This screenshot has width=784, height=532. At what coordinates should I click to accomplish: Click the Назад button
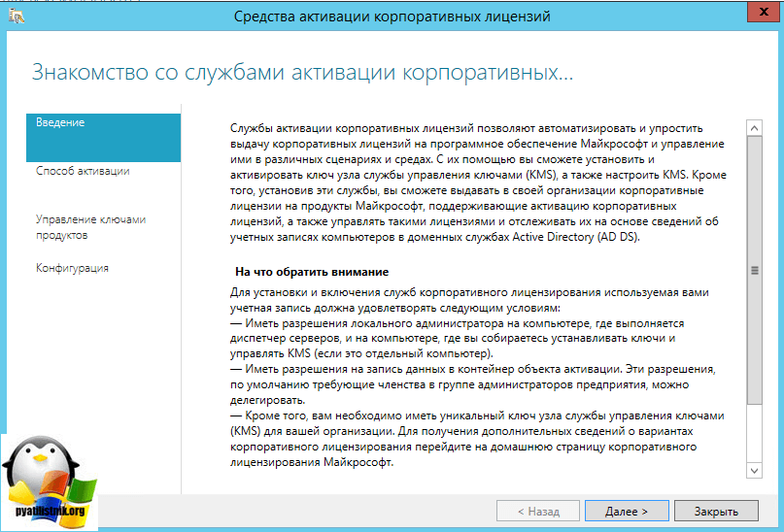click(538, 511)
